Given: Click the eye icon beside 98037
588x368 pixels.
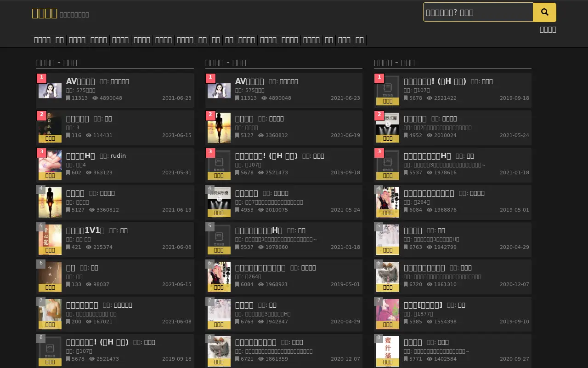Looking at the screenshot, I should coord(89,285).
